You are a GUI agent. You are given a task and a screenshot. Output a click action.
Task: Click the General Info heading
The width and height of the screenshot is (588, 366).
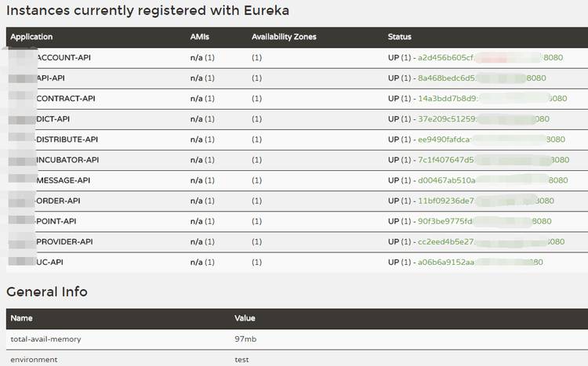(x=47, y=292)
